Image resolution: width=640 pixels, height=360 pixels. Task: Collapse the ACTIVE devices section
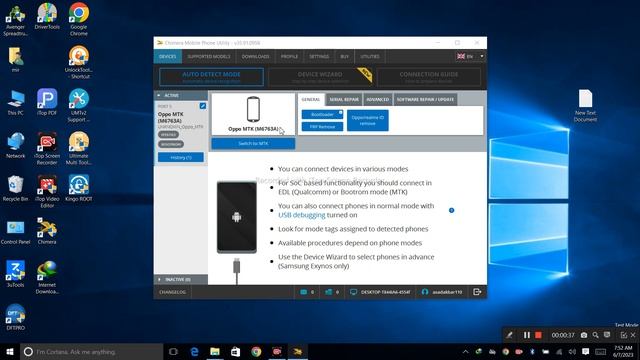[181, 95]
